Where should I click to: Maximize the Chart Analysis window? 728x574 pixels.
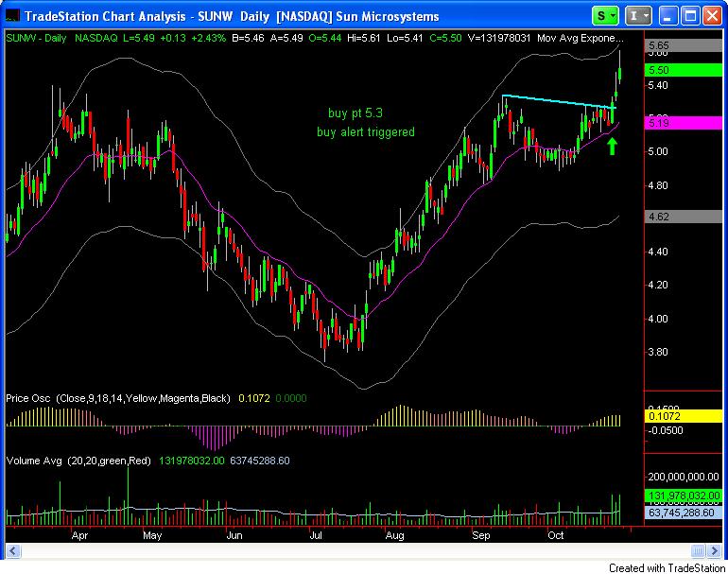tap(690, 16)
